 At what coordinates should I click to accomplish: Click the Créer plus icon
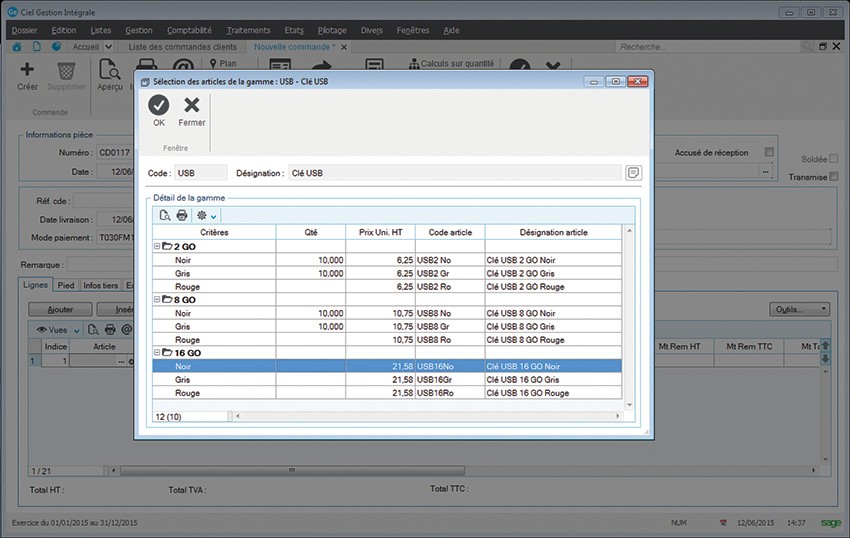coord(27,70)
